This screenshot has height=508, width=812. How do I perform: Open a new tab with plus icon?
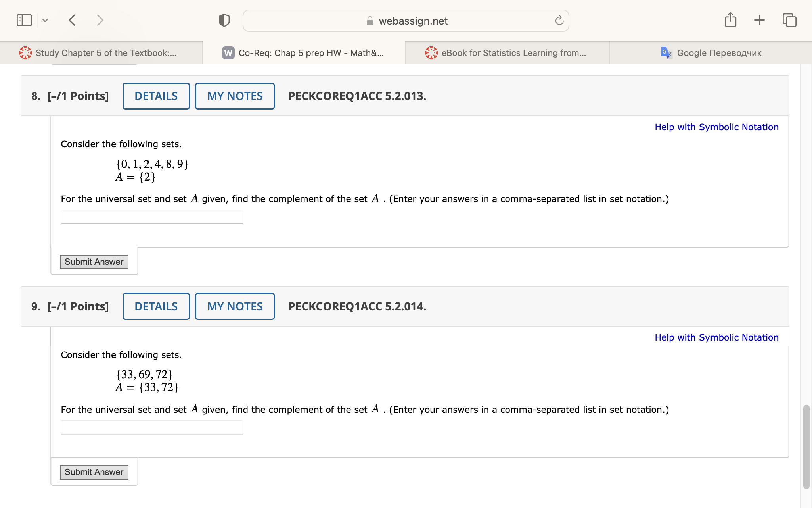[x=759, y=20]
